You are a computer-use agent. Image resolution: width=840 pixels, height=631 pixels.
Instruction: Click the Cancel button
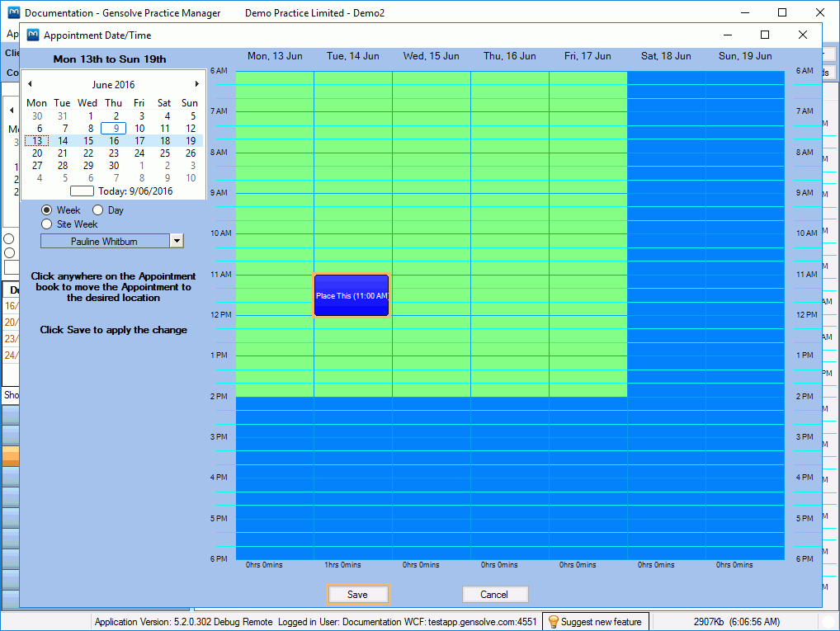[x=494, y=595]
